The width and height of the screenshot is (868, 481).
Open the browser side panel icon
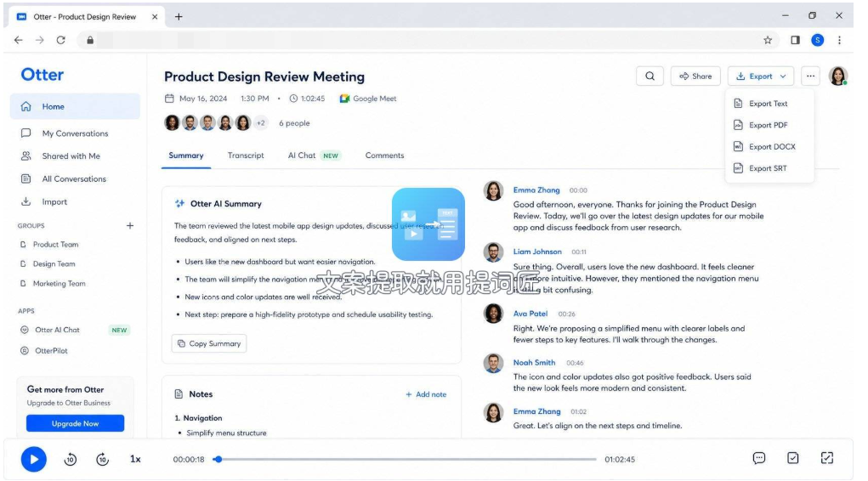tap(795, 40)
